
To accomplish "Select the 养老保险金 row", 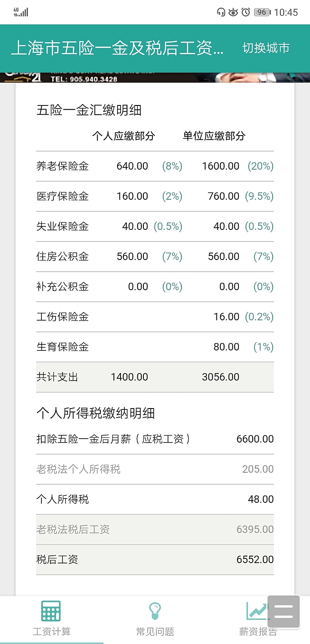I will click(155, 166).
